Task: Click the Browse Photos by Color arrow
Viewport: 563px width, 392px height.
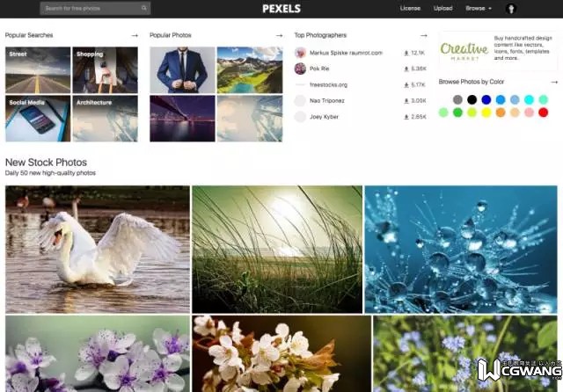Action: [554, 82]
